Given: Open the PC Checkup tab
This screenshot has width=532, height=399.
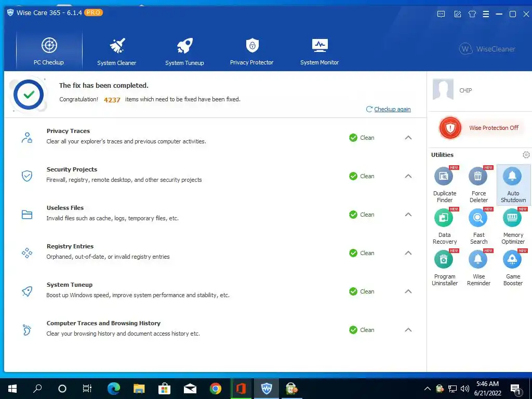Looking at the screenshot, I should coord(49,51).
